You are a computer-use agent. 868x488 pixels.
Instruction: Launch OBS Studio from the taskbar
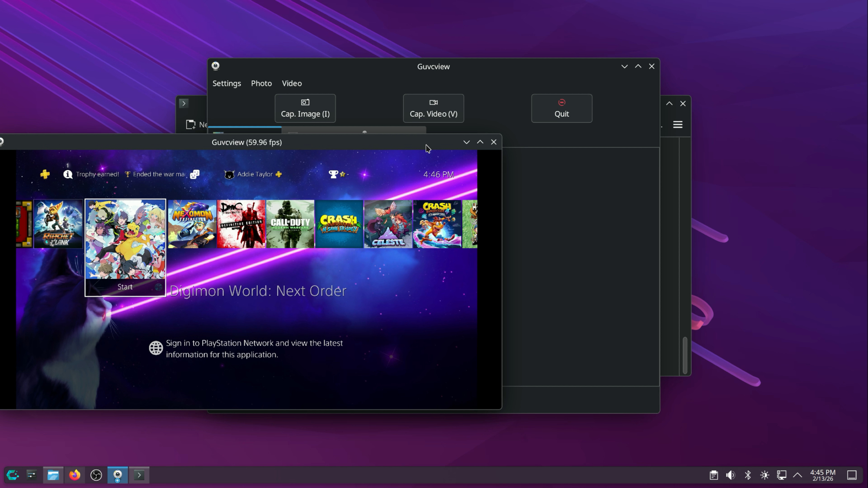pyautogui.click(x=96, y=475)
